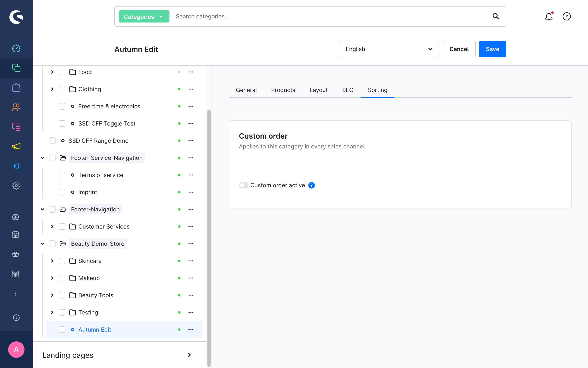
Task: Click the Save button
Action: 492,49
